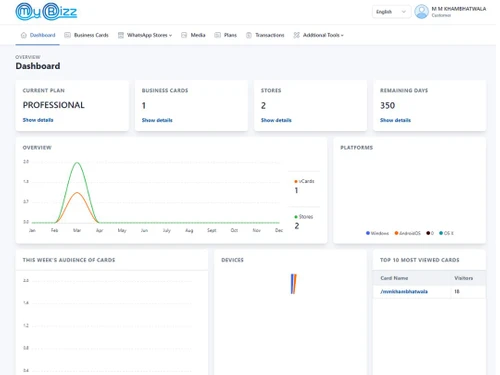Click the Mar peak on overview chart

click(x=77, y=163)
